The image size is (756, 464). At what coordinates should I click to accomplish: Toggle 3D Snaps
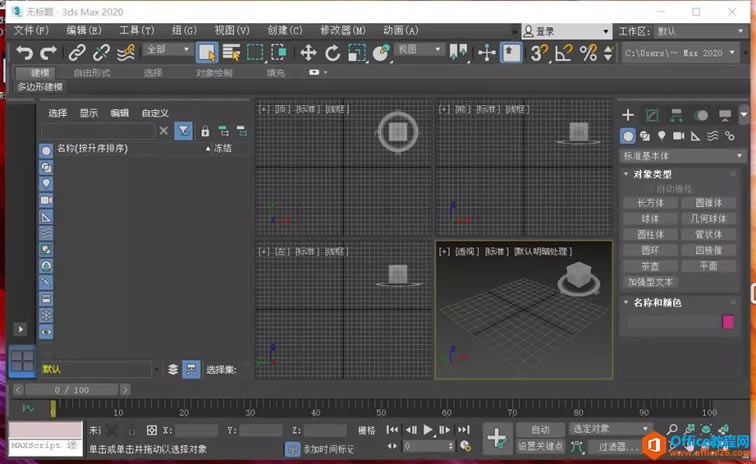pos(539,52)
